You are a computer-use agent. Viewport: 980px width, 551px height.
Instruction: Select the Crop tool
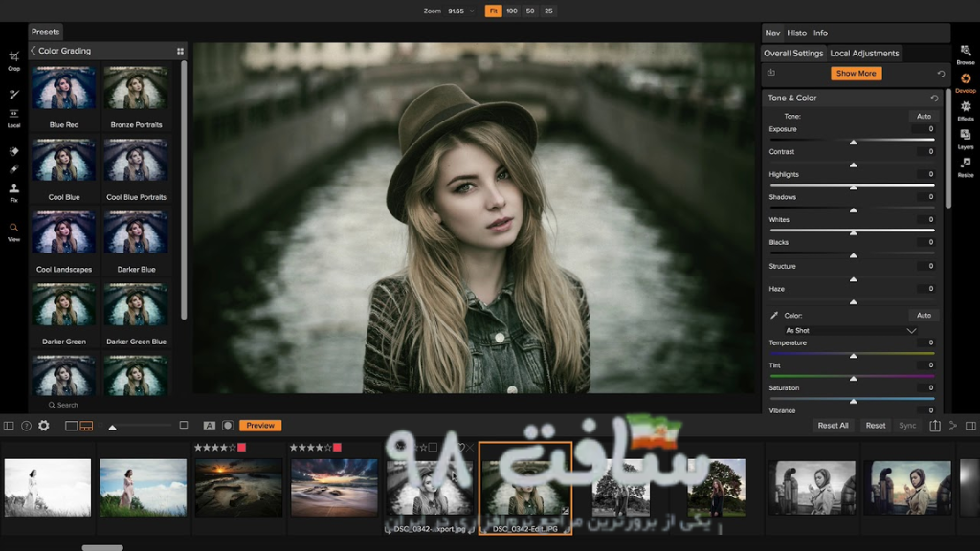13,60
